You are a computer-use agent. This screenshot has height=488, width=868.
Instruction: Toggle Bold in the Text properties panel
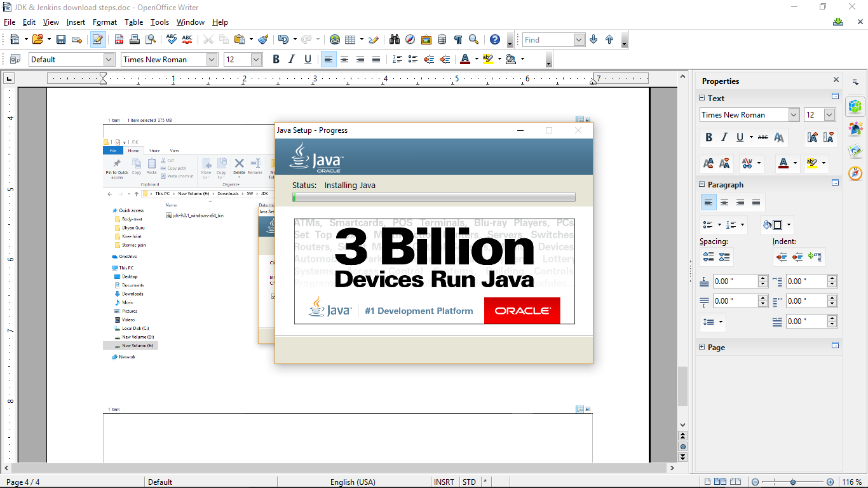click(709, 137)
